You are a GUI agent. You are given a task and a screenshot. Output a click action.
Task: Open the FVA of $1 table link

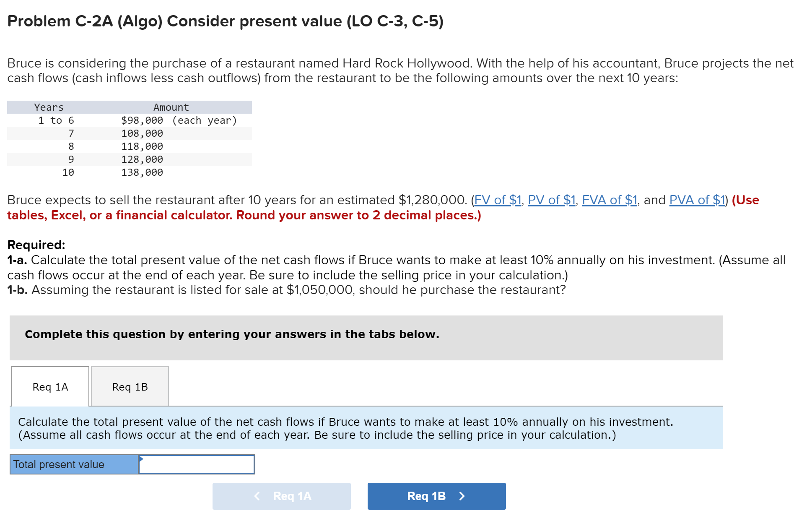click(610, 200)
